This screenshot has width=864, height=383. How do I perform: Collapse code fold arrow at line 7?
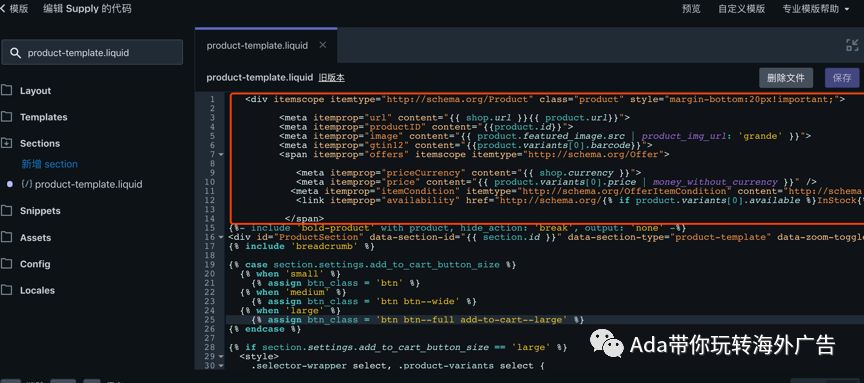222,155
